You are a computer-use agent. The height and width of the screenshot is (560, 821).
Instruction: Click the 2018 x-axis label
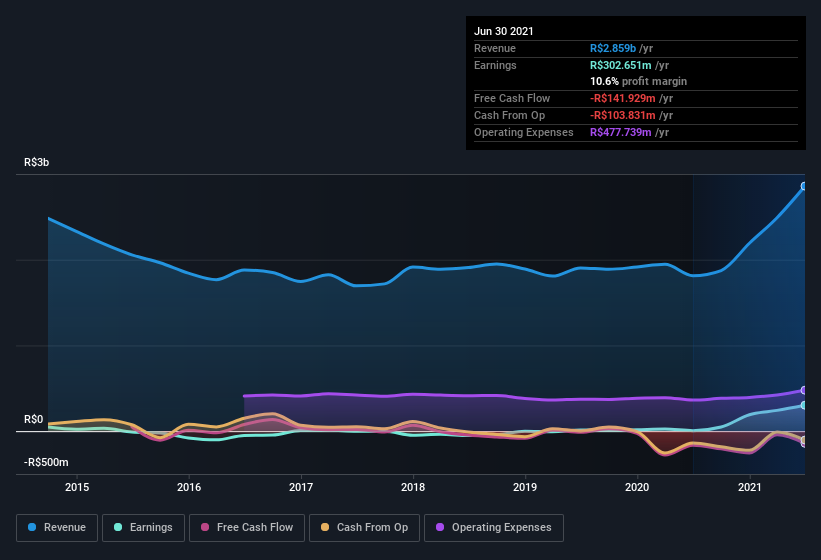click(413, 487)
